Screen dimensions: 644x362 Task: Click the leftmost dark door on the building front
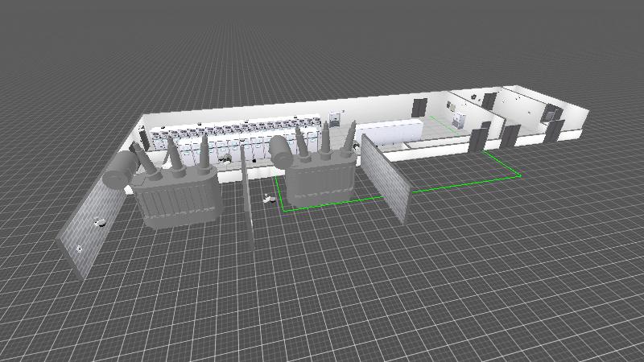click(477, 140)
